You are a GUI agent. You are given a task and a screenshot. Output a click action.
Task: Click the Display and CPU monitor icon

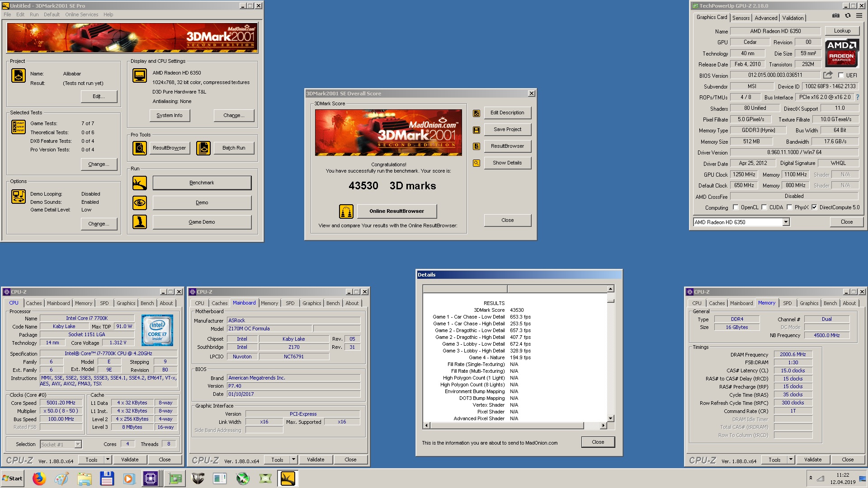click(140, 75)
